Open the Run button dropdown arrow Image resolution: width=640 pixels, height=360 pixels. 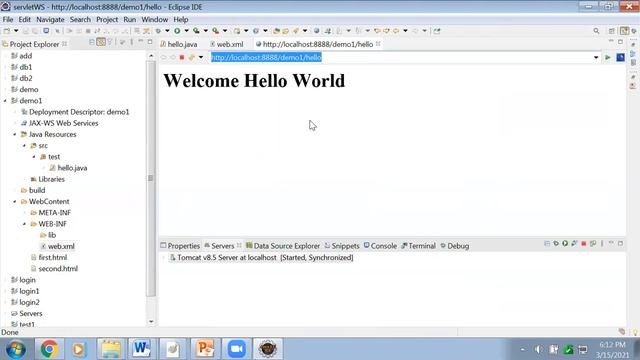(x=187, y=31)
